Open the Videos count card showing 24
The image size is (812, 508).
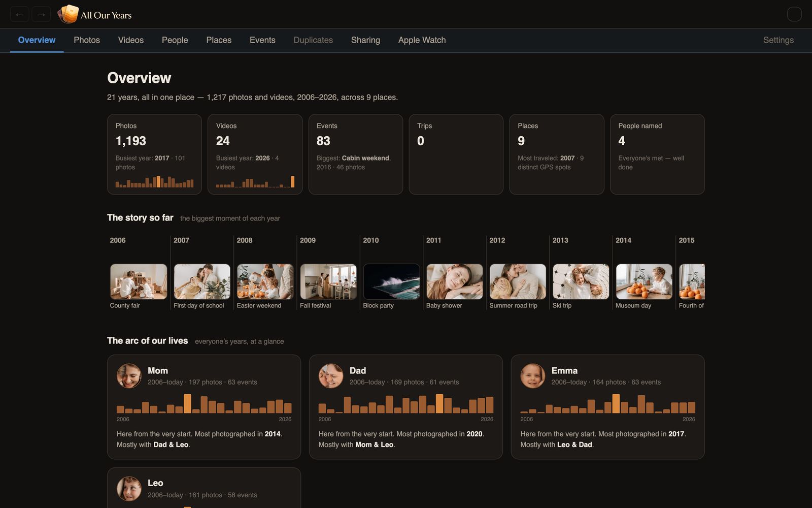(x=255, y=154)
